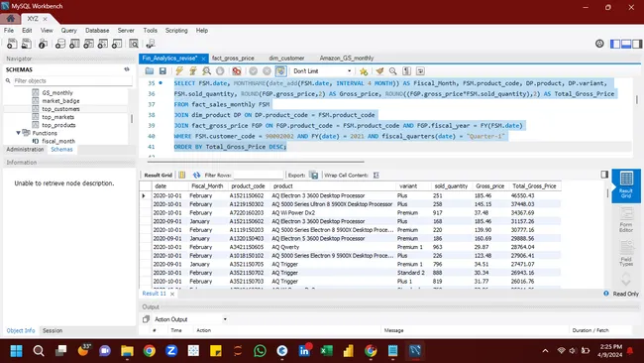The height and width of the screenshot is (363, 644).
Task: Open the Tools menu
Action: 150,31
